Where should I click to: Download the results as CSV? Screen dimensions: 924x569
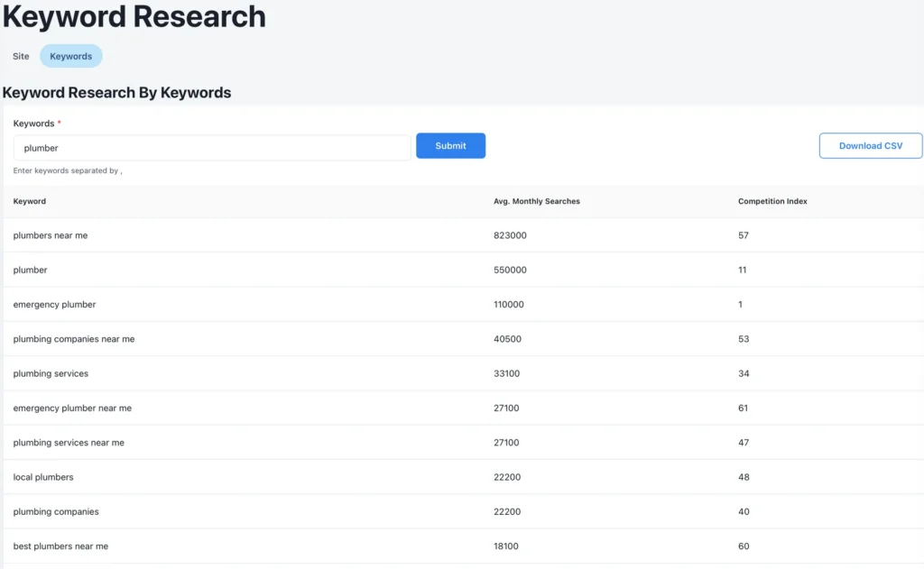coord(871,145)
